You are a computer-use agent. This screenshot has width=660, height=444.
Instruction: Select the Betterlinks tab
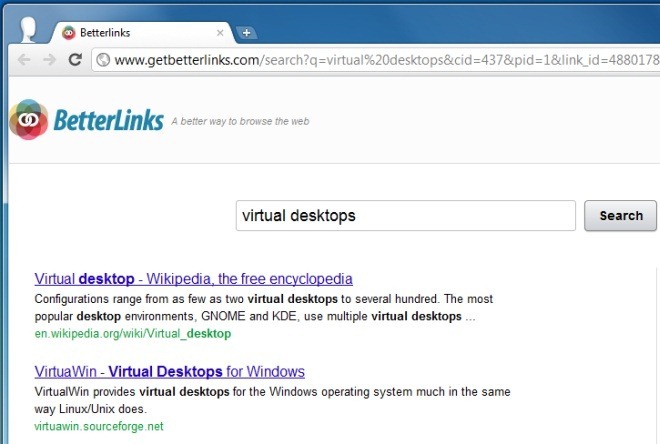pos(142,33)
